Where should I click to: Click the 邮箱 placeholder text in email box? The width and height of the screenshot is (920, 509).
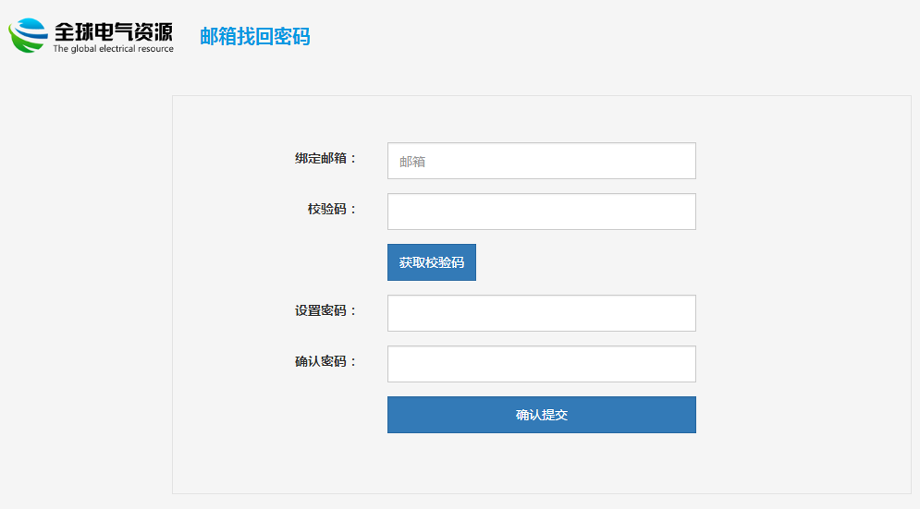[x=412, y=162]
